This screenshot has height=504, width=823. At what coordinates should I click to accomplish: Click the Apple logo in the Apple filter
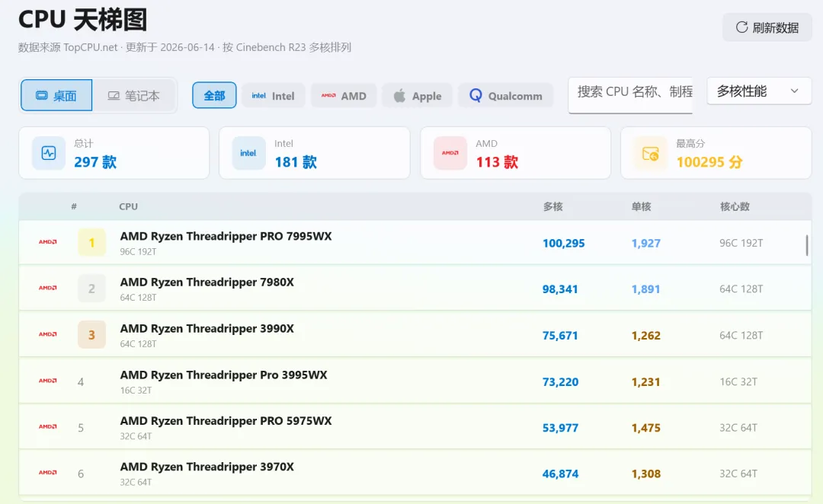tap(399, 95)
